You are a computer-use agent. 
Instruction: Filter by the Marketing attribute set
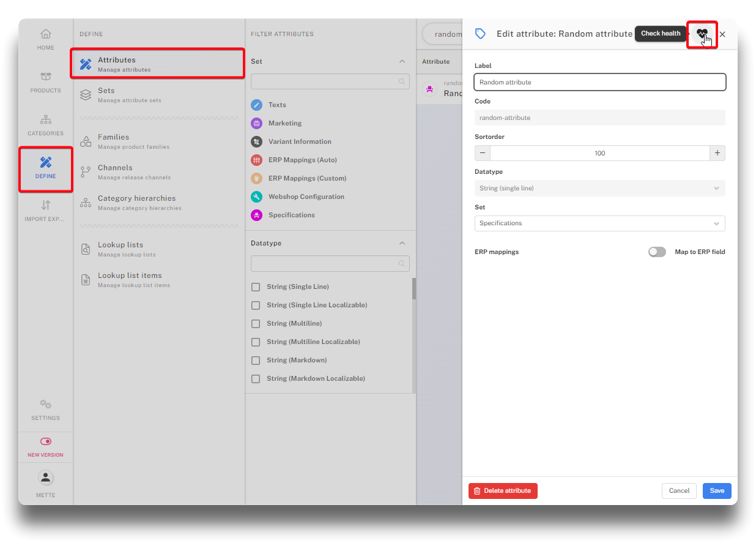click(284, 123)
